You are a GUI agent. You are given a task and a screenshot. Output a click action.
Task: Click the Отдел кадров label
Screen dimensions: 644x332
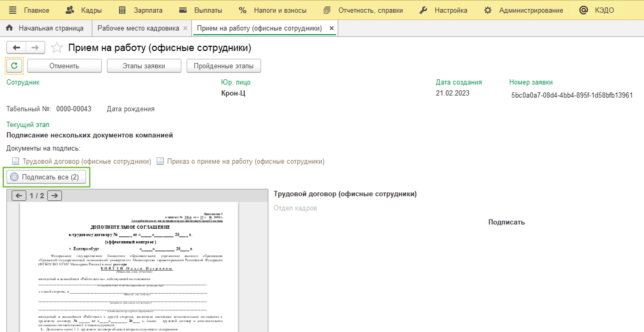(295, 208)
